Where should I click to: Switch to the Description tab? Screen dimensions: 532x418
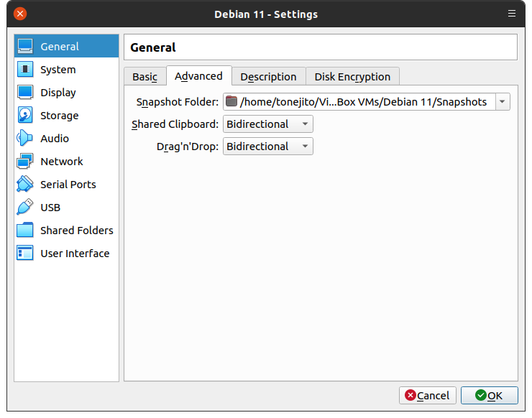click(x=268, y=77)
